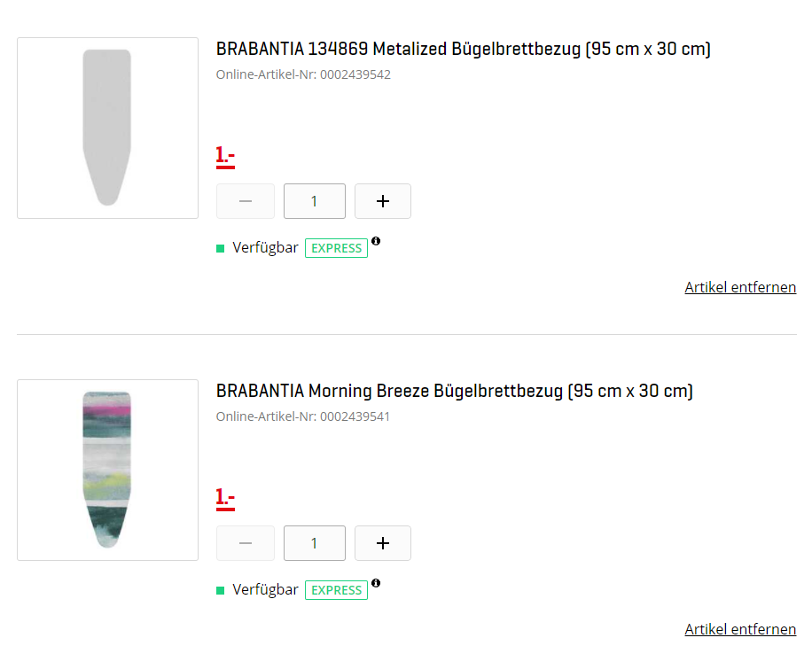Image resolution: width=812 pixels, height=669 pixels.
Task: Click the grey Metalized ironing cover thumbnail
Action: point(107,128)
